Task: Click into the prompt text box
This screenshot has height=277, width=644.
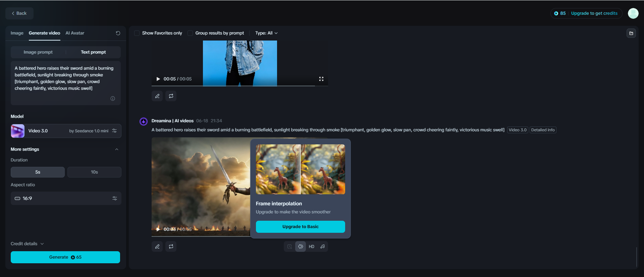Action: (66, 83)
